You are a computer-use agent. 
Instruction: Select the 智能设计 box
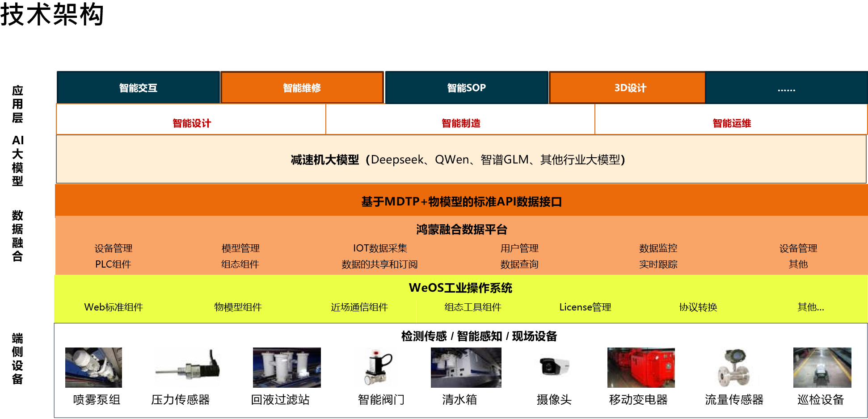(x=191, y=120)
